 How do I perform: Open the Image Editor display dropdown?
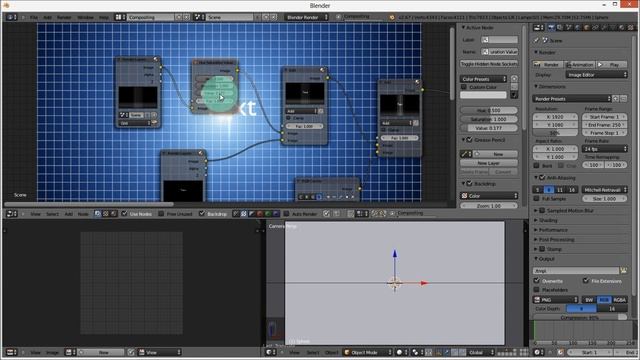click(x=596, y=75)
